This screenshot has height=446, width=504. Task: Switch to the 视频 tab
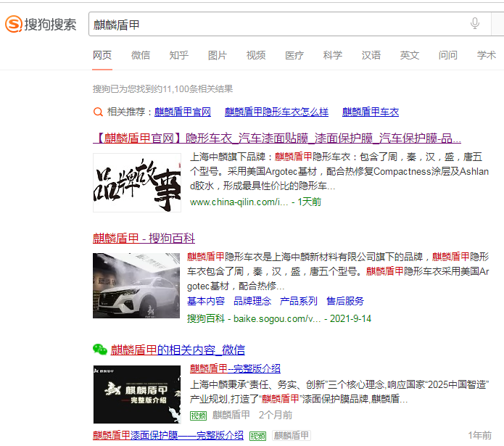[x=256, y=55]
